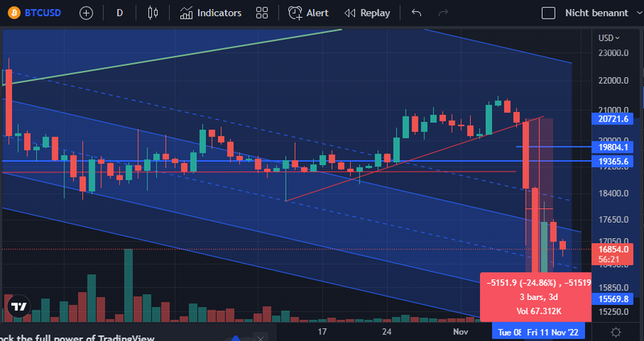Screen dimensions: 644x341
Task: Add a symbol to compare with plus icon
Action: [x=86, y=13]
